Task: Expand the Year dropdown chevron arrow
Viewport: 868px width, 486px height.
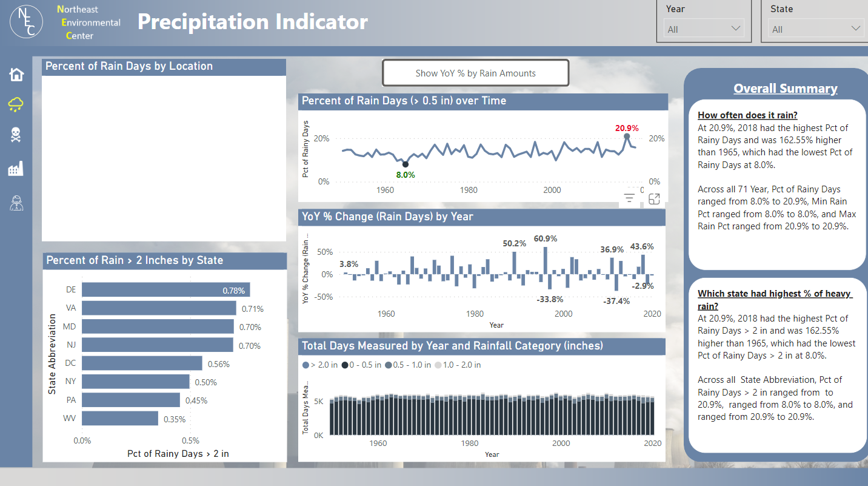Action: pos(736,29)
